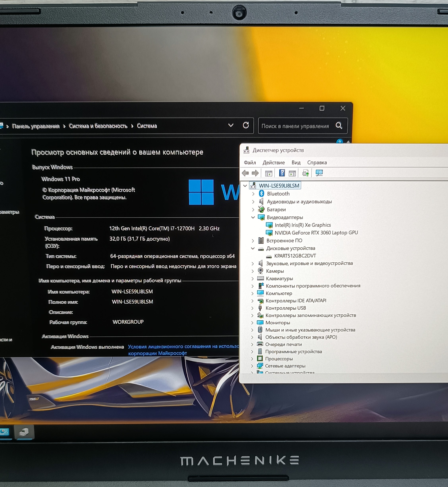Expand Объекты обработки звука (APO) chevron
This screenshot has height=487, width=448.
point(252,337)
